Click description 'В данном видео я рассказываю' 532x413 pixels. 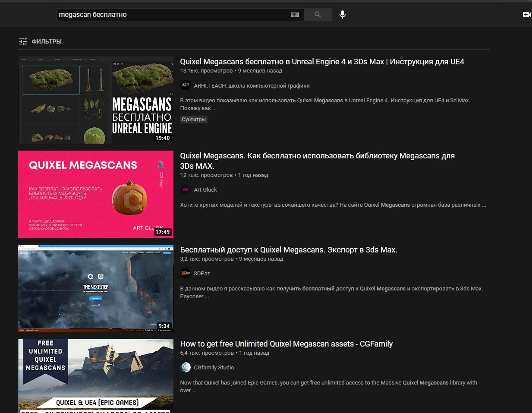331,293
